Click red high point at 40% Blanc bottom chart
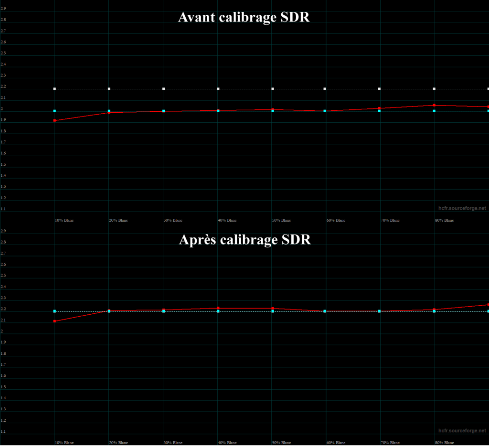The image size is (489, 448). click(x=218, y=308)
